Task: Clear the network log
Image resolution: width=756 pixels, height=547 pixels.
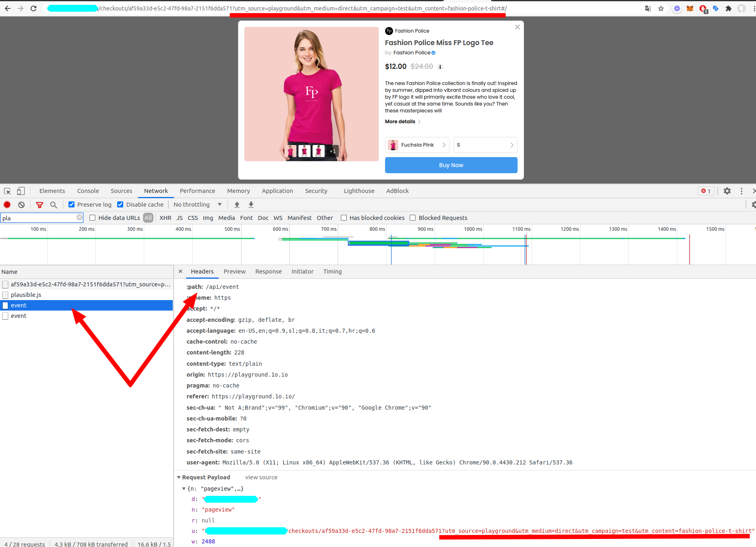Action: click(21, 205)
